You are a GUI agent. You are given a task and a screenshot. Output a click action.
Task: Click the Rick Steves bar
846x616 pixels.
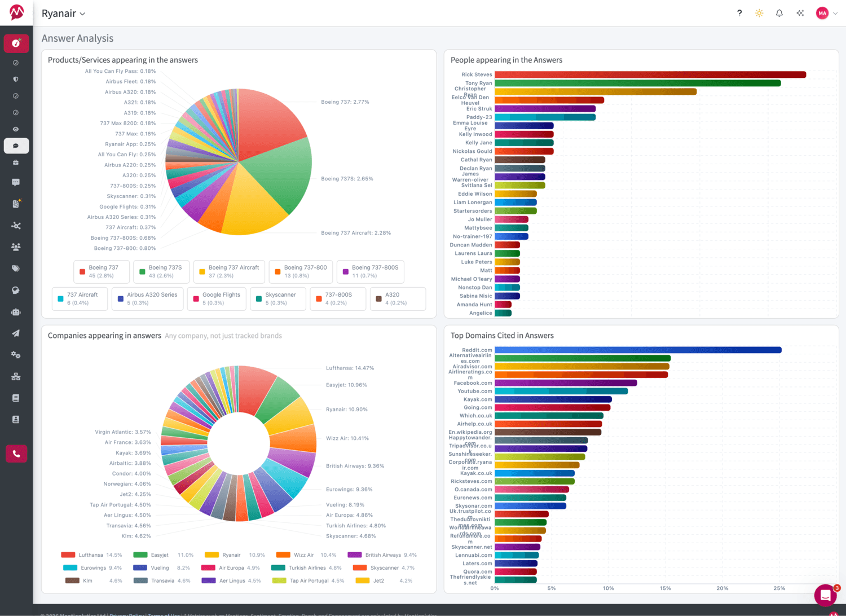click(x=650, y=74)
